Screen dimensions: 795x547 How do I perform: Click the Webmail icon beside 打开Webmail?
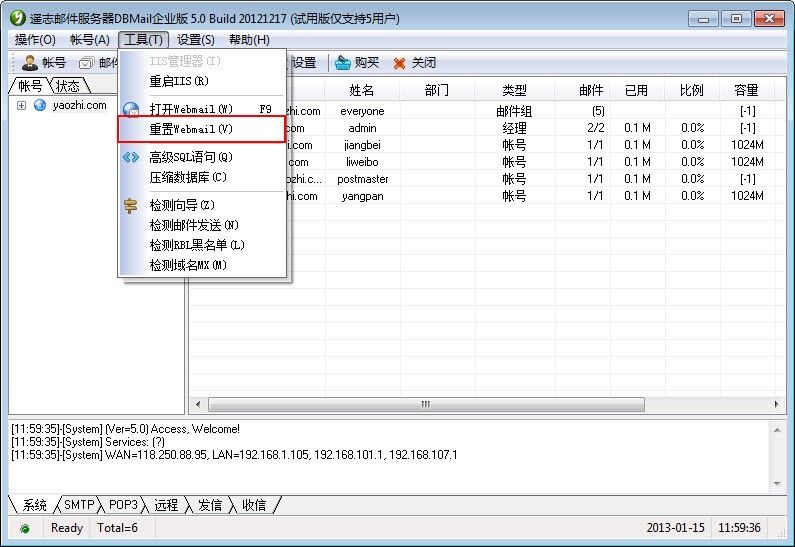[131, 109]
